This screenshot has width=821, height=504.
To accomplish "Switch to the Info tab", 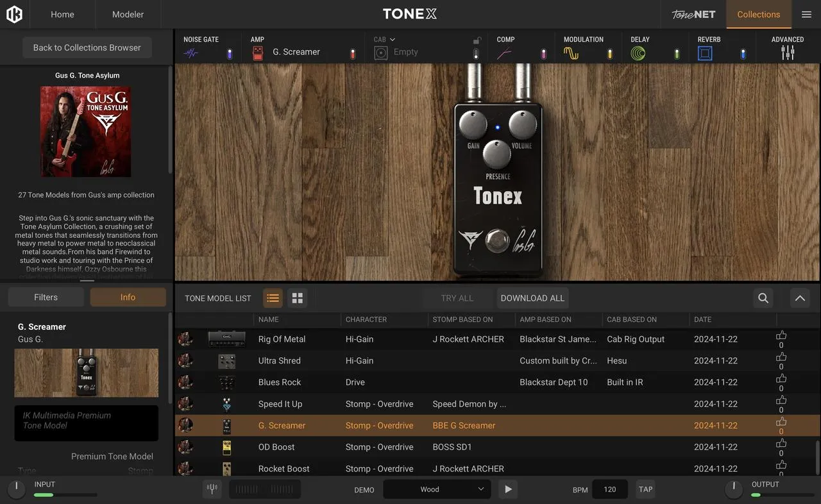I will (128, 297).
